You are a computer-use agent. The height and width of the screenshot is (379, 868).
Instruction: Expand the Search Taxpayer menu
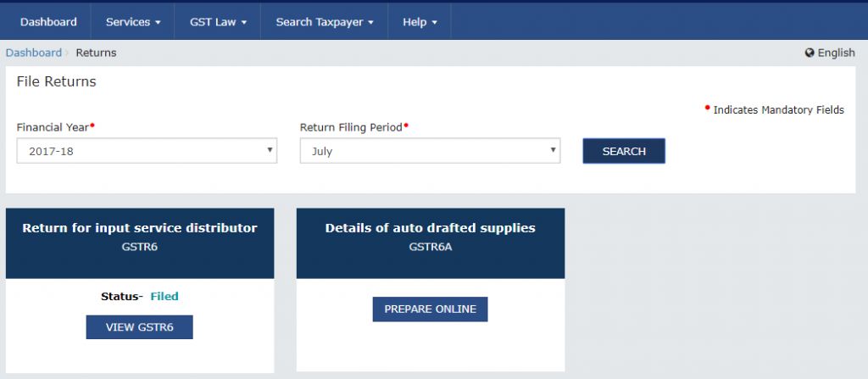[x=325, y=22]
